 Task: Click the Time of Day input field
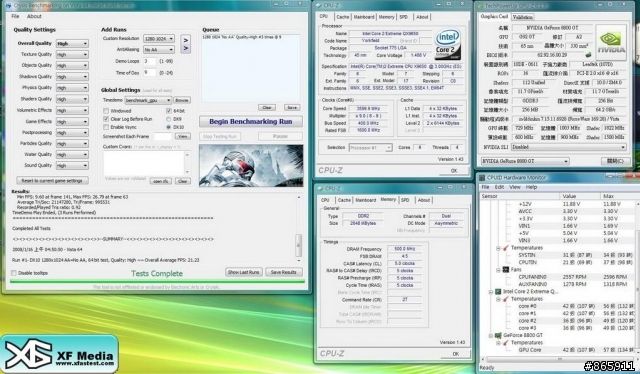tap(150, 73)
